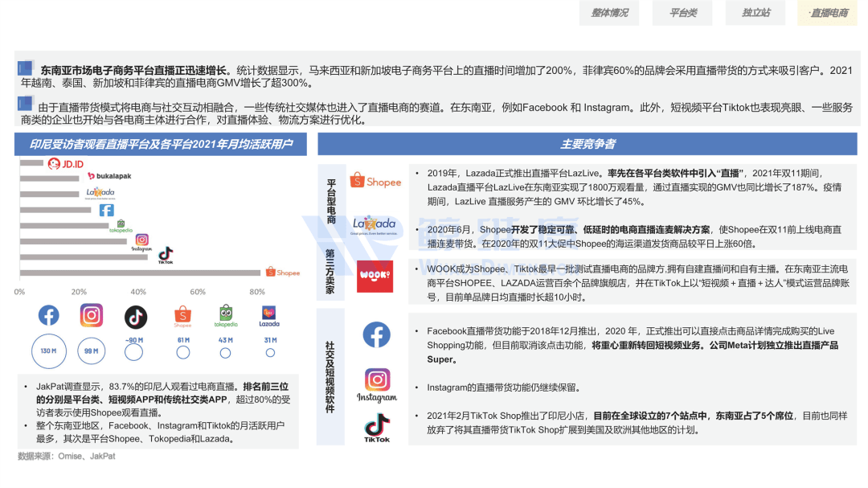The height and width of the screenshot is (488, 868).
Task: Click the 社交及短视频软件 vertical label
Action: (x=330, y=377)
